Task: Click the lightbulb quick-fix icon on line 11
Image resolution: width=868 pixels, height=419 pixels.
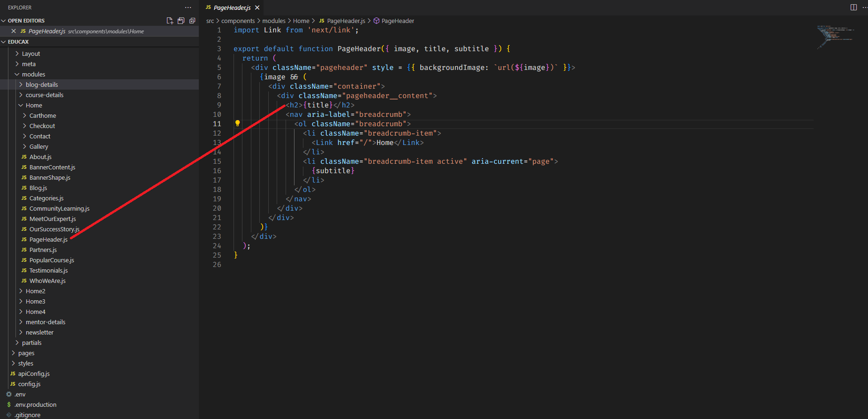Action: click(238, 123)
